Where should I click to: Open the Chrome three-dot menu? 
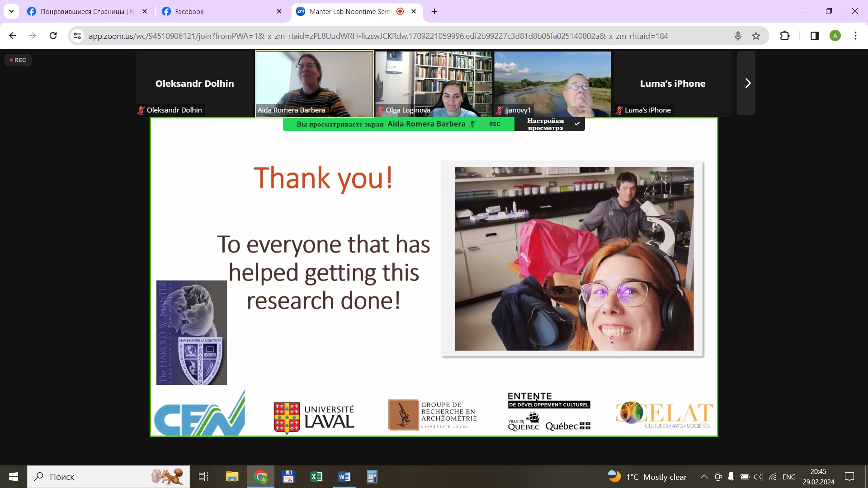pyautogui.click(x=855, y=36)
